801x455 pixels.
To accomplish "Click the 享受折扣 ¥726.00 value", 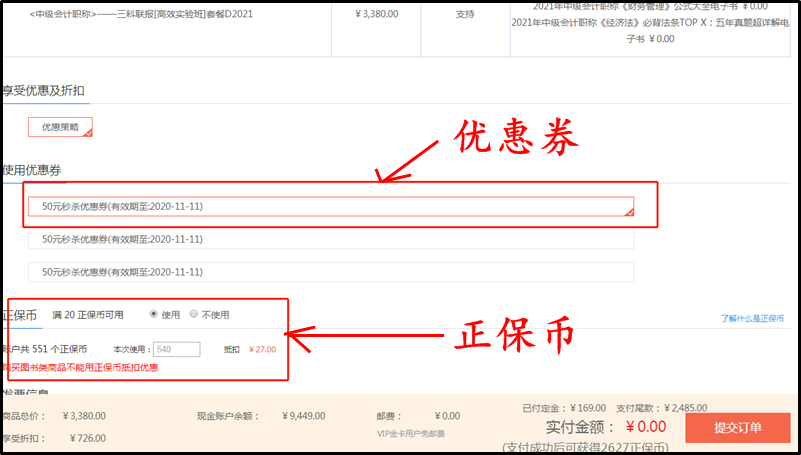I will point(88,438).
